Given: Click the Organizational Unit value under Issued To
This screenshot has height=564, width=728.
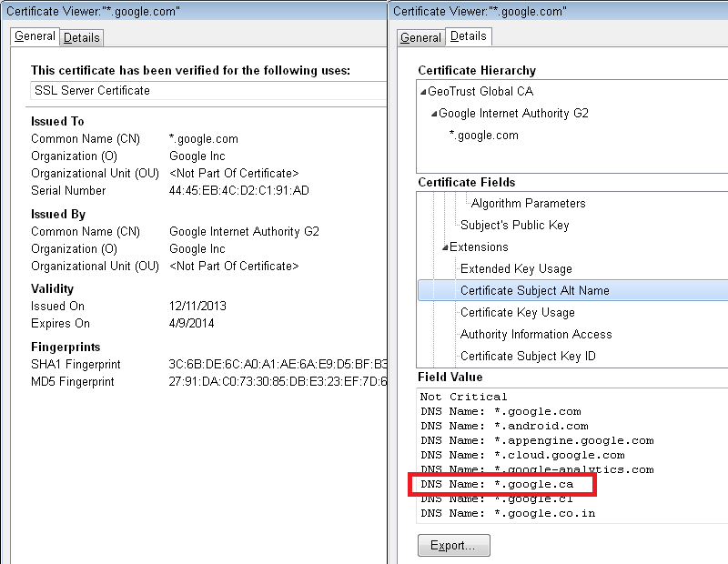Looking at the screenshot, I should pyautogui.click(x=234, y=173).
